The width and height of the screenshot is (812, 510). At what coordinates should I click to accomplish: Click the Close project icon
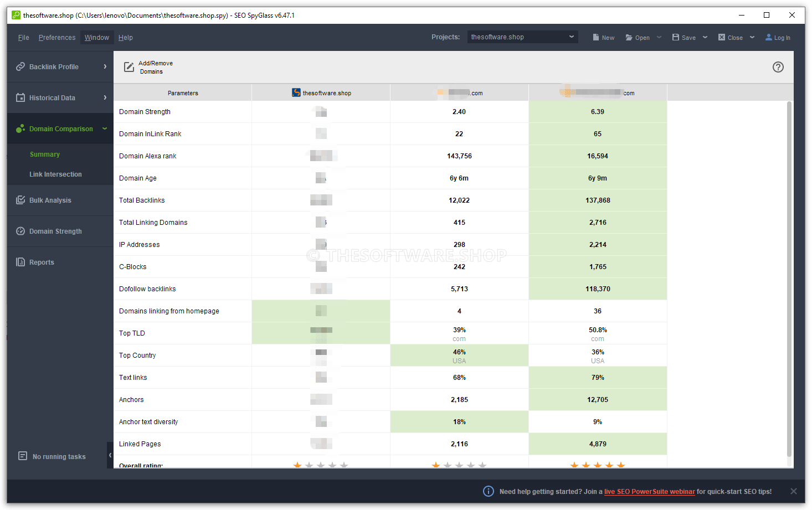pos(722,37)
